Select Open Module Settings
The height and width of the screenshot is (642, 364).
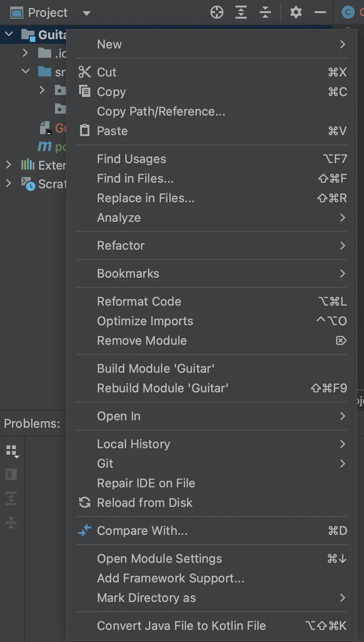[159, 559]
